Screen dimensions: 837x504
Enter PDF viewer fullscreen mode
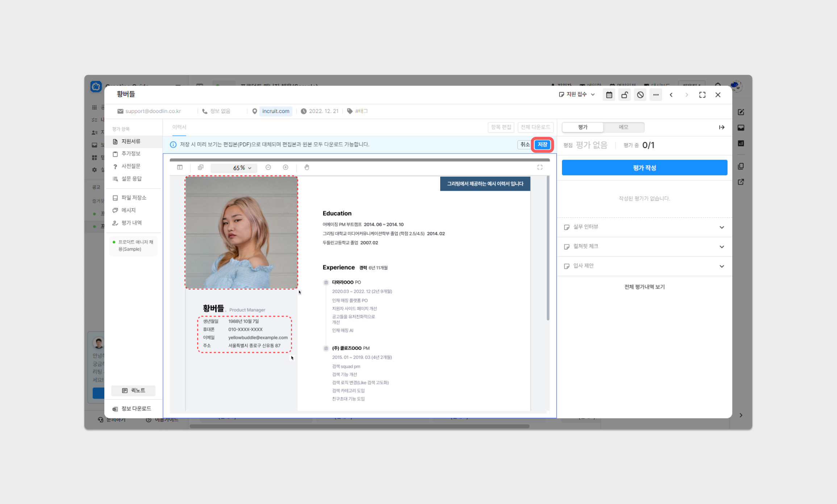point(540,167)
